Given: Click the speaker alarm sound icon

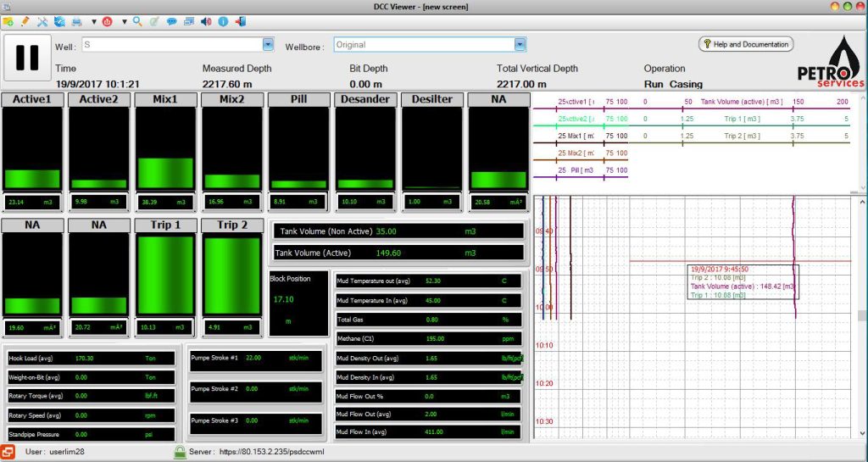Looking at the screenshot, I should click(207, 20).
